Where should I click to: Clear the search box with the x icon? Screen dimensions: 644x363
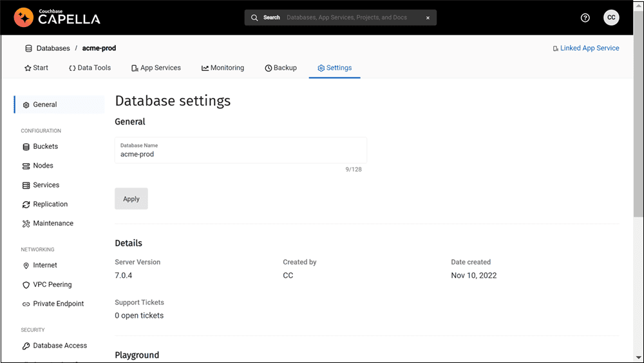pyautogui.click(x=428, y=17)
